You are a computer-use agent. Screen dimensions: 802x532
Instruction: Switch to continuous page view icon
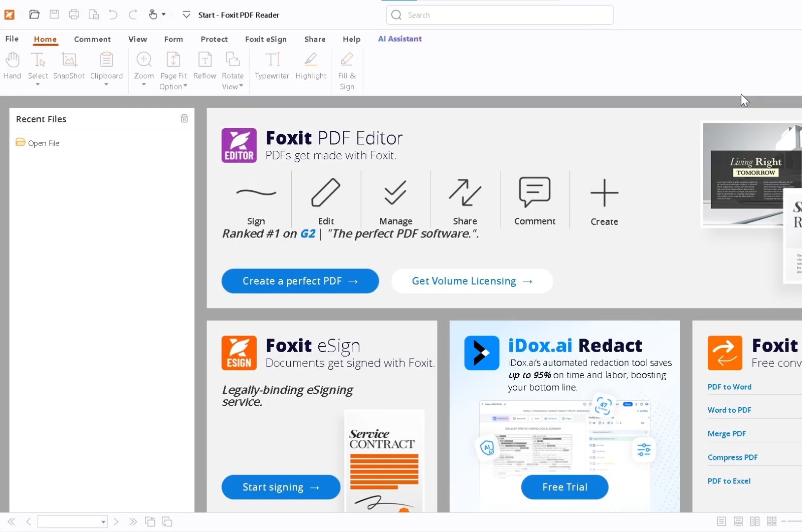tap(738, 521)
